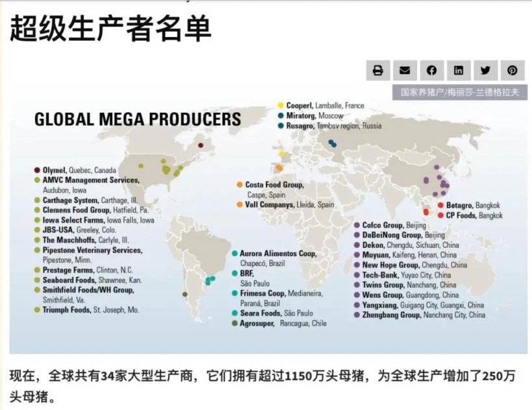
Task: Click The Maschhoffs, Carlyle entry
Action: pyautogui.click(x=82, y=240)
